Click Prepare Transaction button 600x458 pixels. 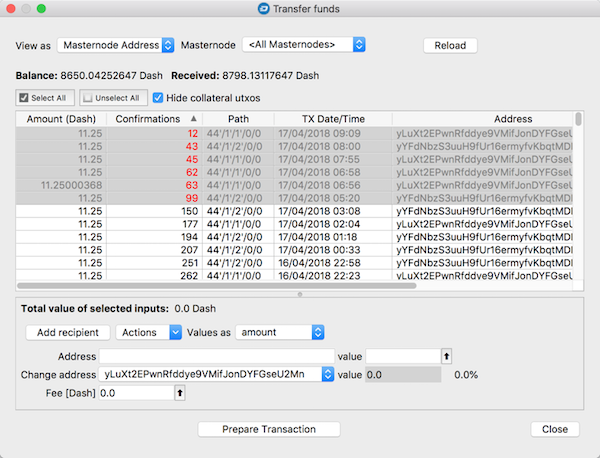coord(269,429)
